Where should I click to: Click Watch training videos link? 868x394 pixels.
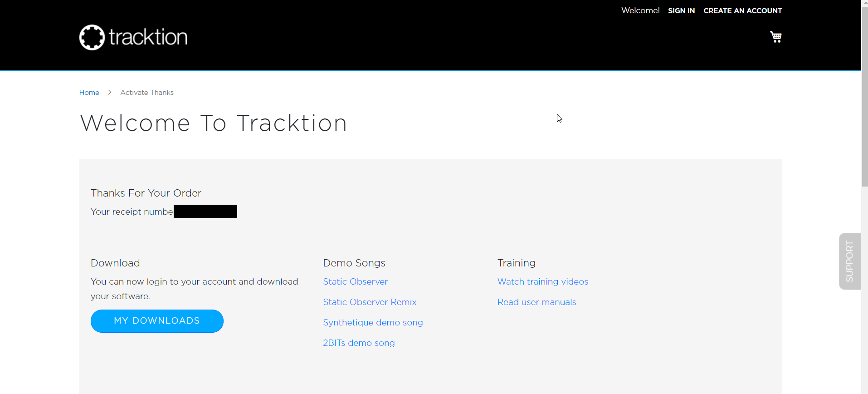tap(543, 281)
